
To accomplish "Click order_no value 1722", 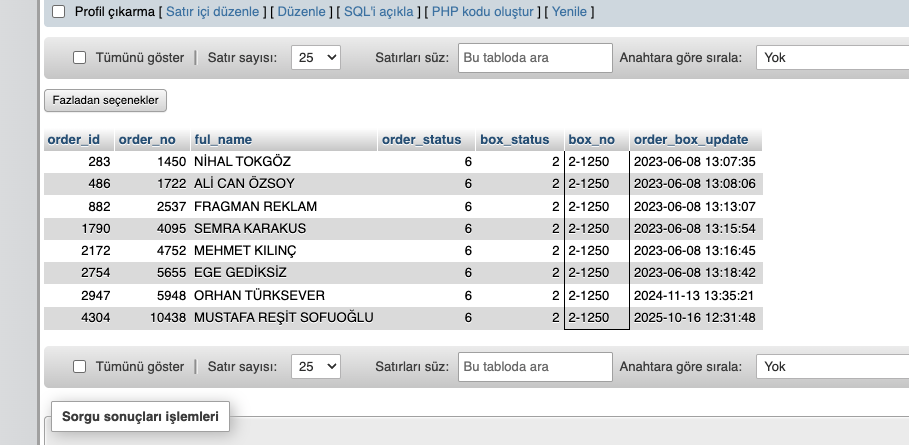I will tap(172, 184).
